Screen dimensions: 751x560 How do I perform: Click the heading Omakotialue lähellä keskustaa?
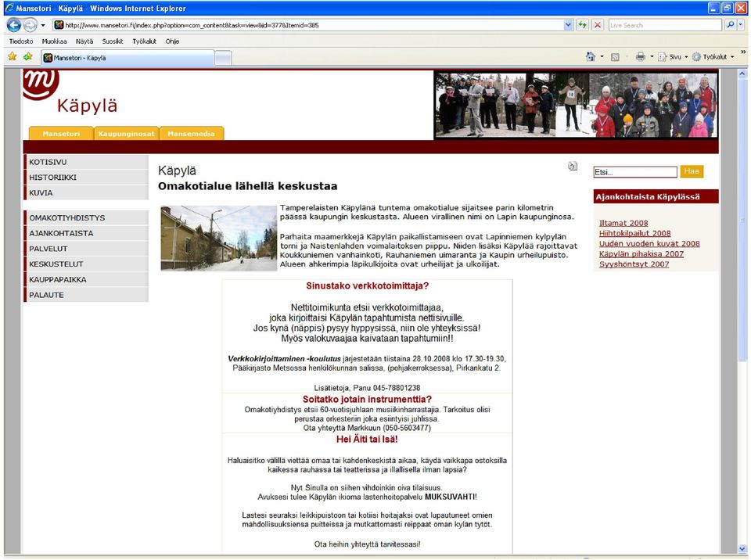[248, 186]
